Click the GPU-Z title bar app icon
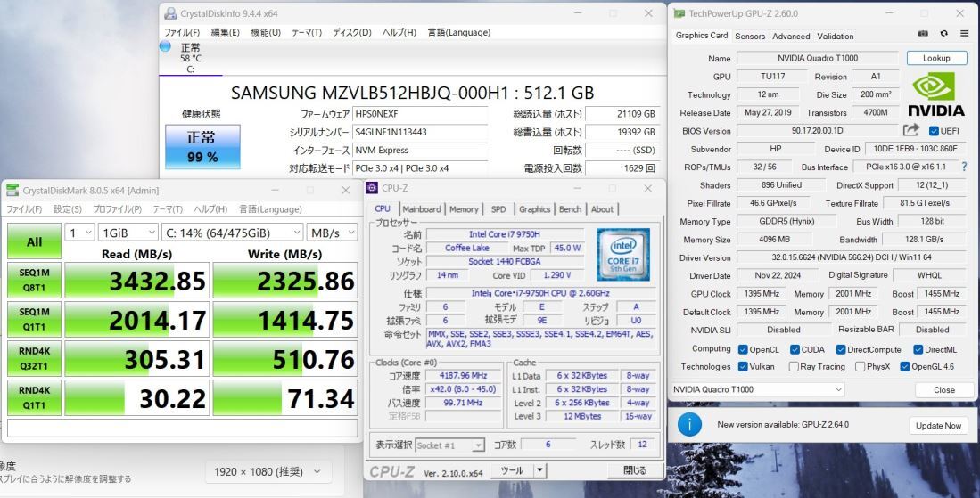 (678, 13)
